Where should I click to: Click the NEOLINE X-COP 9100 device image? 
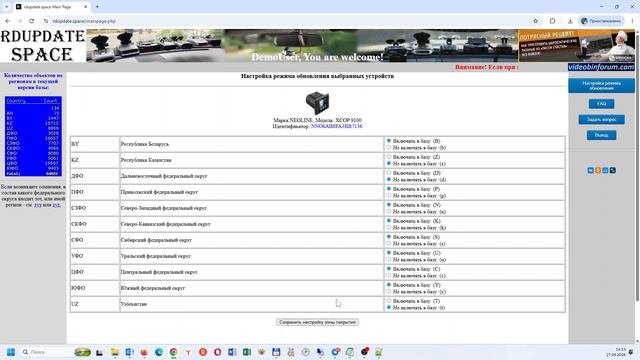coord(317,103)
